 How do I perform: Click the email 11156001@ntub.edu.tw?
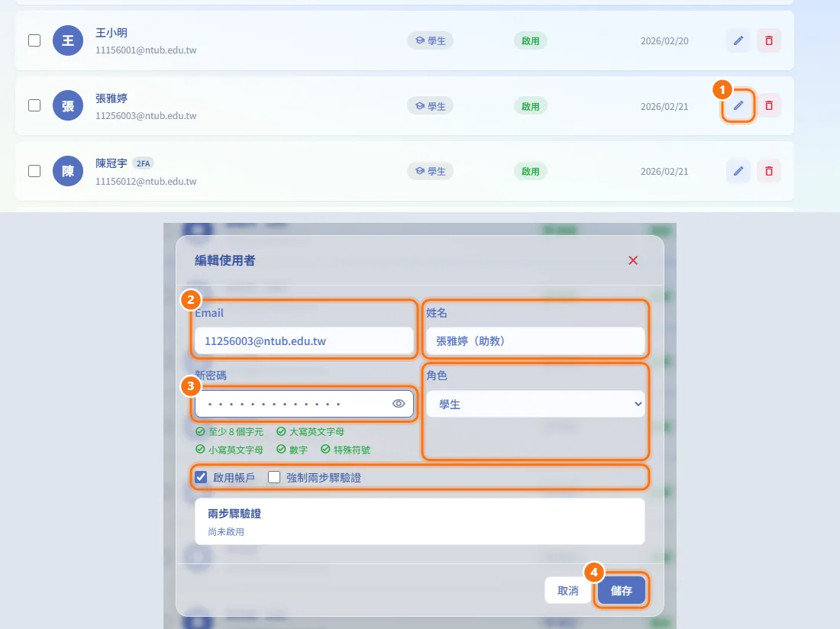point(146,50)
